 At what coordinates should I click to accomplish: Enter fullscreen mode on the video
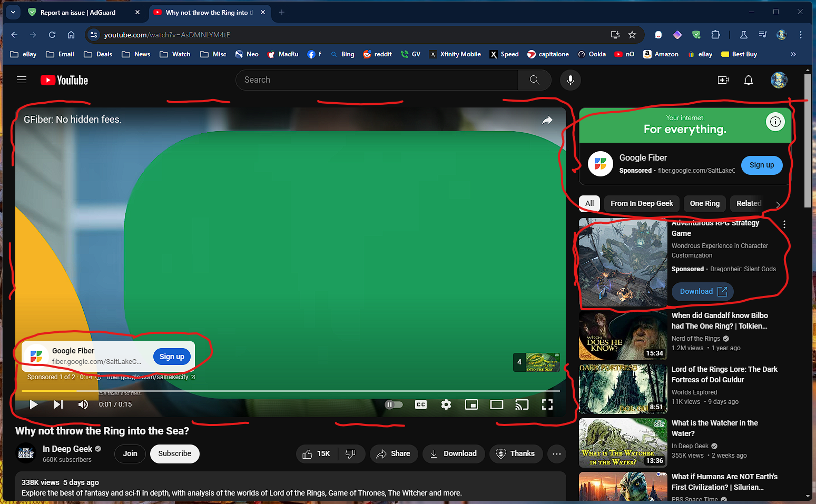pos(547,404)
